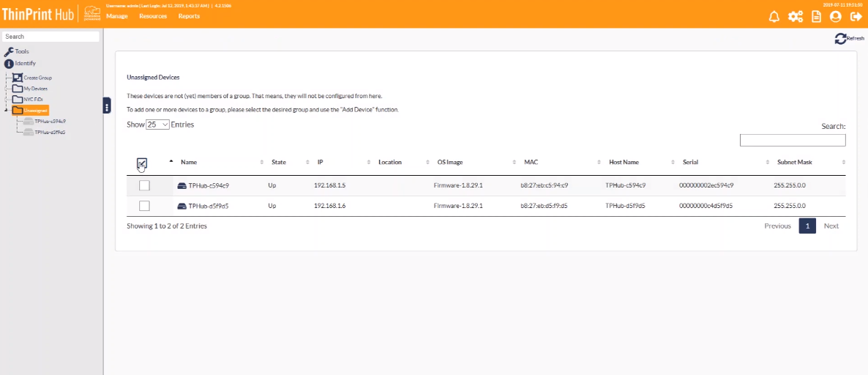
Task: Click TPHub-c594c9 device icon in tree
Action: (x=29, y=121)
